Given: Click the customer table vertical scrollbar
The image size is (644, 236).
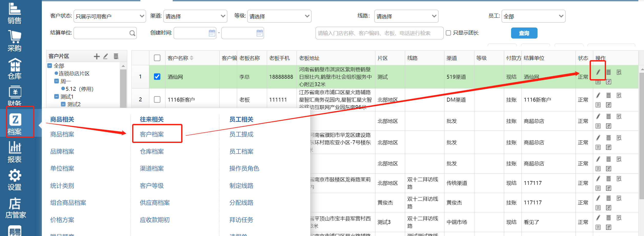Looking at the screenshot, I should click(641, 136).
